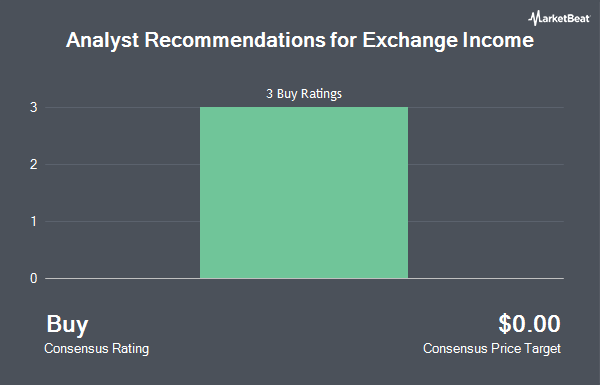Click the '3 Buy Ratings' bar label
This screenshot has width=600, height=385.
click(304, 94)
